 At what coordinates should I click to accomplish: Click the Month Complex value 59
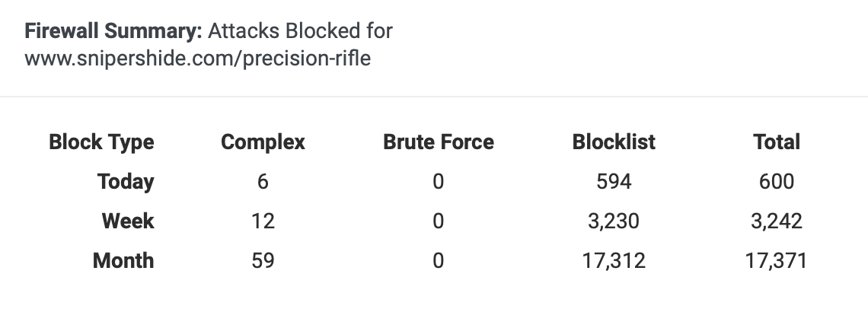(263, 261)
